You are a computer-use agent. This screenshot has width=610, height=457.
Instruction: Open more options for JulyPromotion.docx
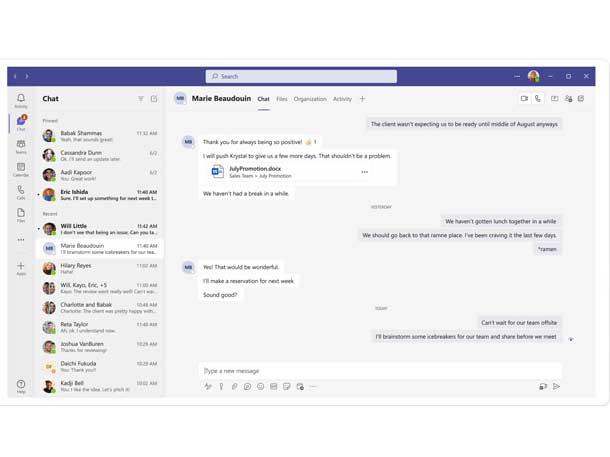364,172
